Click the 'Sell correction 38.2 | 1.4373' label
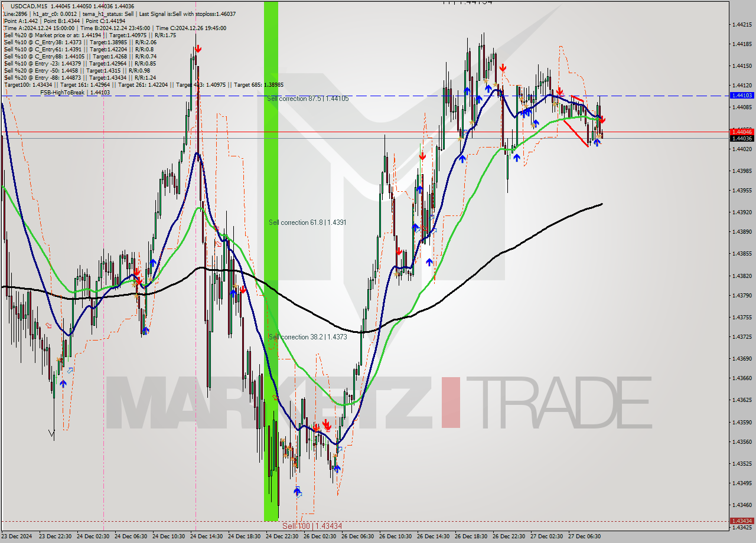The image size is (756, 543). [x=308, y=337]
